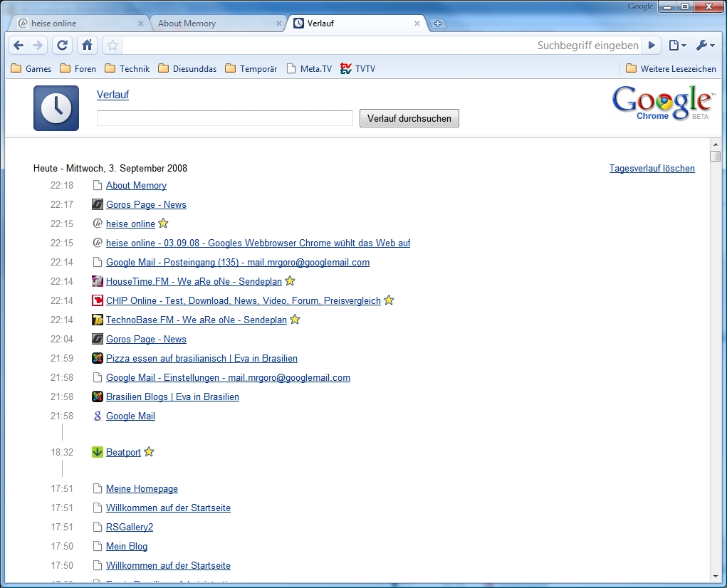The image size is (727, 588).
Task: Click the HouseTime.FM favicon
Action: pos(98,281)
